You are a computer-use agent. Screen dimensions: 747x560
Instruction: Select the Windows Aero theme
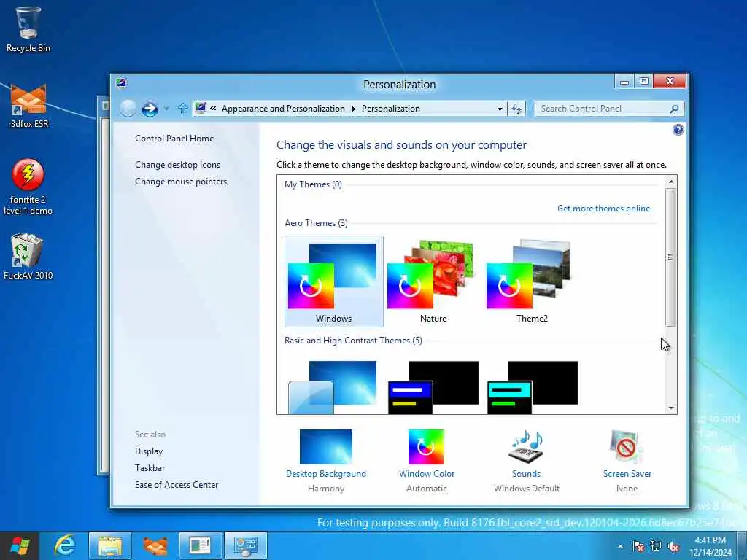point(334,281)
